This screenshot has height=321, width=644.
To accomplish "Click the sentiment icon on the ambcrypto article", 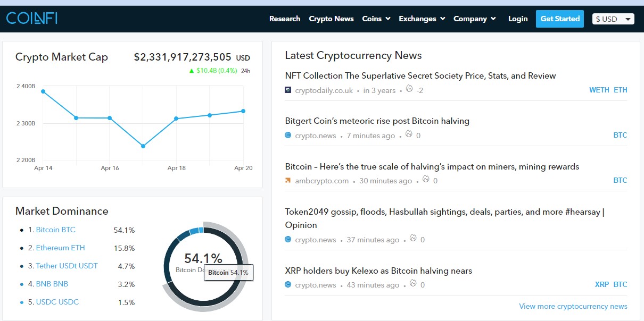I will pos(426,180).
